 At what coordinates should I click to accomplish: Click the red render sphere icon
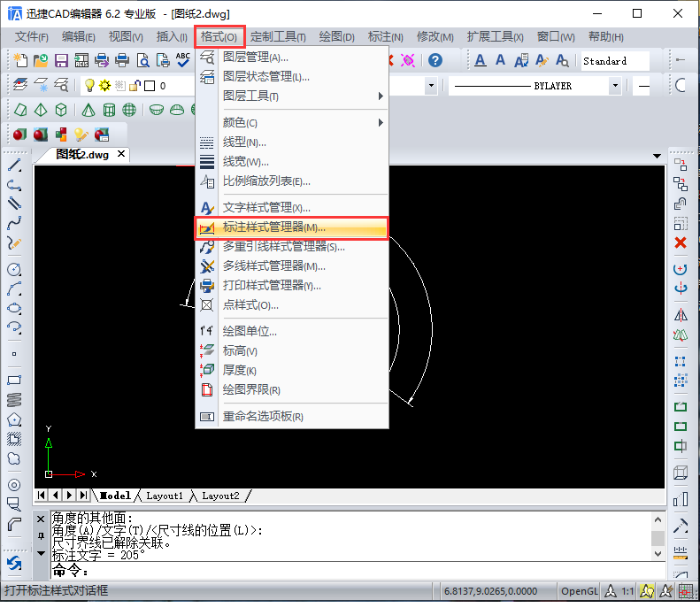(x=20, y=134)
